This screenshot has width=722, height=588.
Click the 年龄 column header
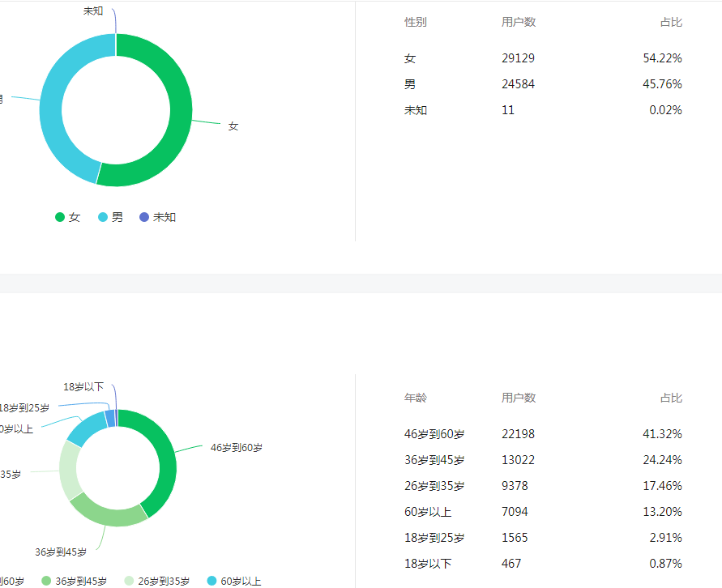point(416,398)
